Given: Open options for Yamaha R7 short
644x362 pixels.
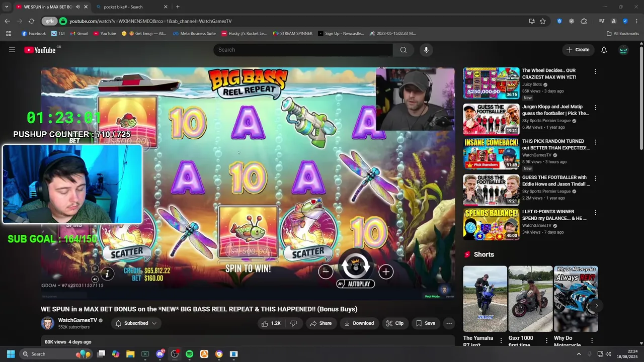Looking at the screenshot, I should pos(501,341).
